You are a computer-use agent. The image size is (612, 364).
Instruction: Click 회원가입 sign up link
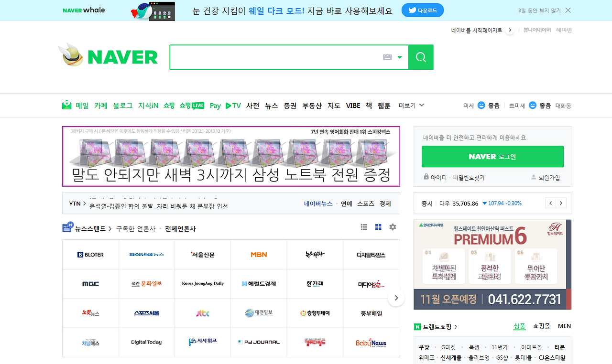click(x=549, y=177)
